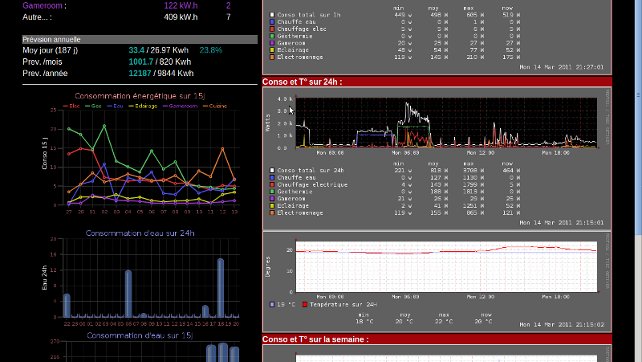
Task: Click the 'Moy jour (187 j)' label
Action: pyautogui.click(x=50, y=50)
